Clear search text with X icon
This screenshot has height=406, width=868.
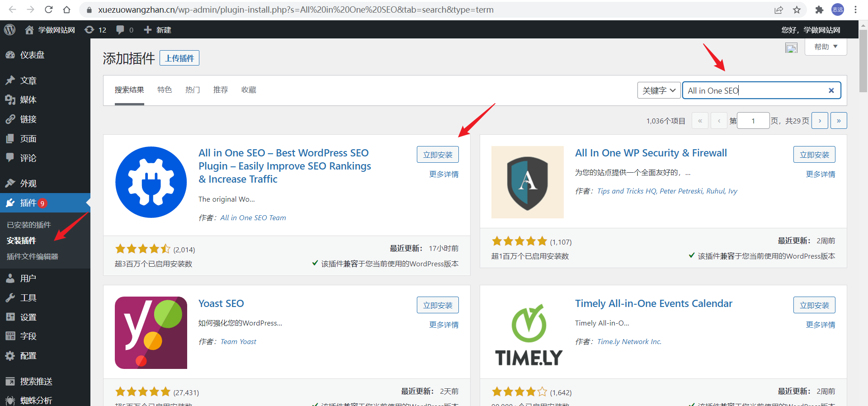pyautogui.click(x=831, y=90)
